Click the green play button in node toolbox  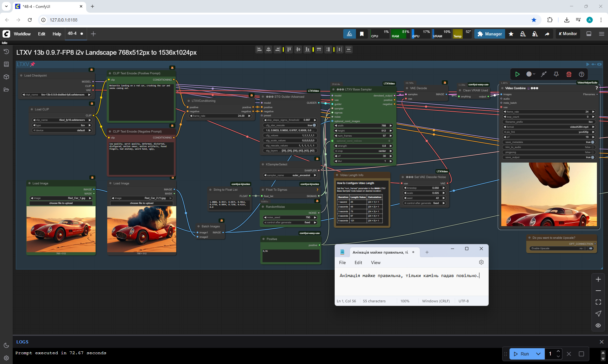tap(517, 74)
